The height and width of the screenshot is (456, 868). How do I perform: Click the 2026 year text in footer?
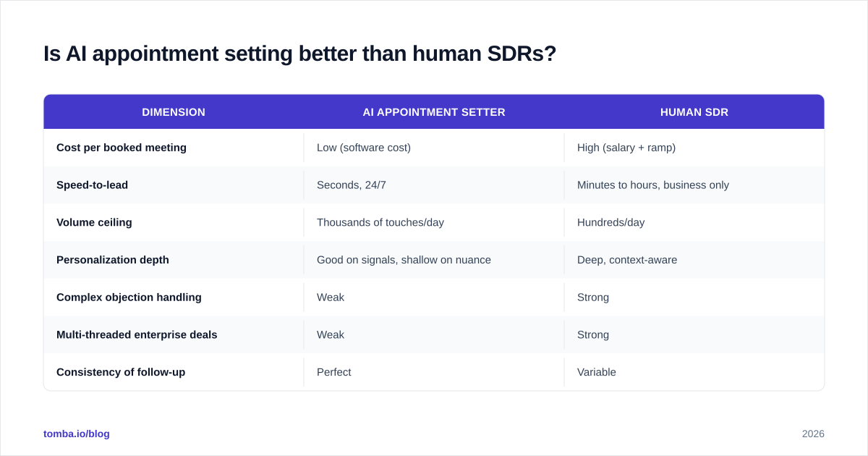(x=813, y=434)
